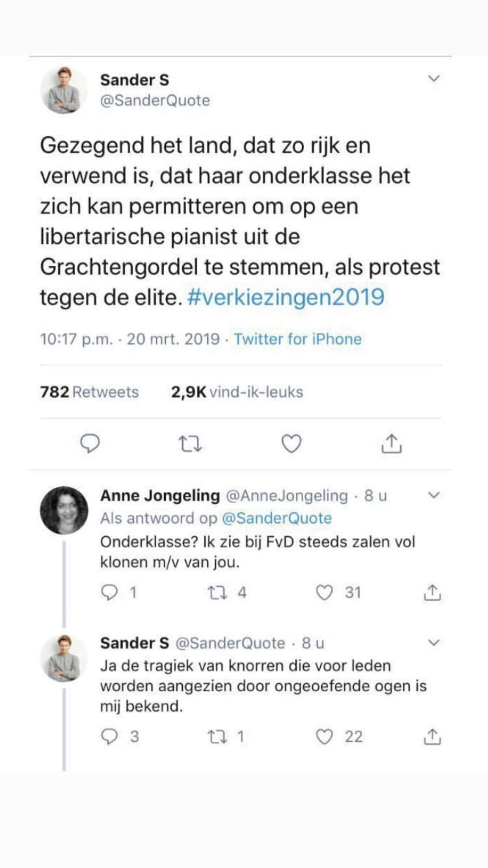This screenshot has height=868, width=488.
Task: Open options chevron on main tweet
Action: [433, 78]
